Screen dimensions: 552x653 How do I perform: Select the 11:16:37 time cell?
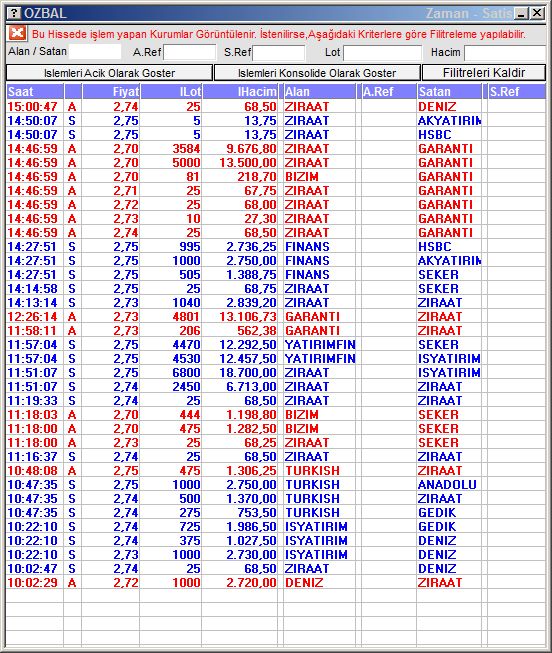(x=32, y=457)
